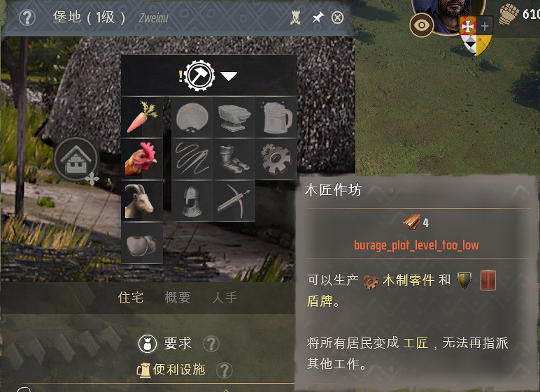Viewport: 540px width, 392px height.
Task: Select the armorer helmet workshop
Action: (x=192, y=201)
